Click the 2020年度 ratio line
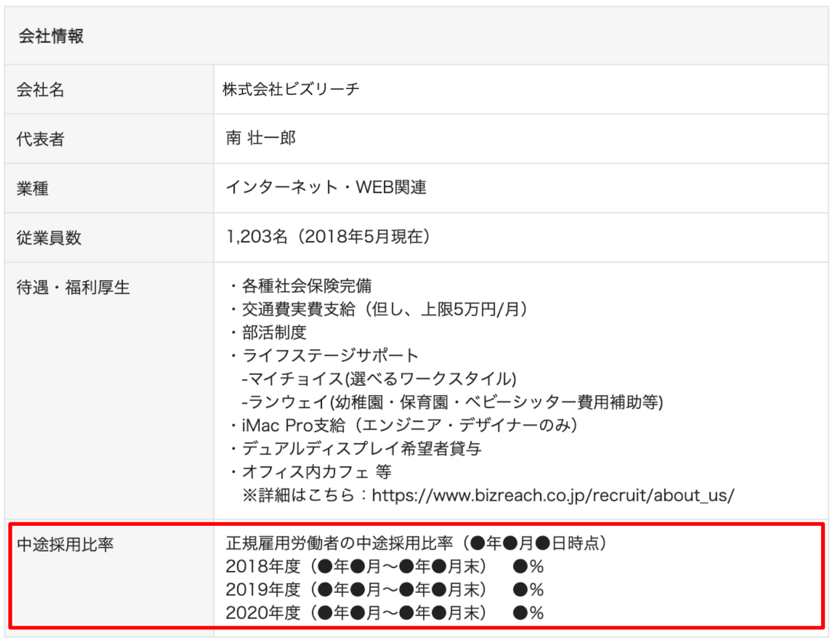Viewport: 833px width, 644px height. tap(384, 613)
